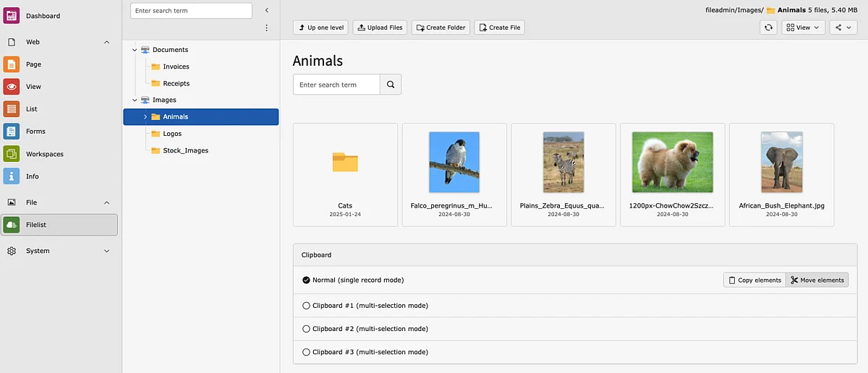Image resolution: width=868 pixels, height=373 pixels.
Task: Expand the System menu section
Action: (106, 251)
